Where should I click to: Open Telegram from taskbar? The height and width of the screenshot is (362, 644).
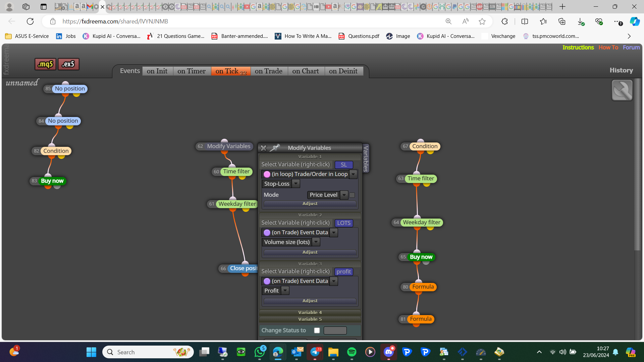point(315,352)
